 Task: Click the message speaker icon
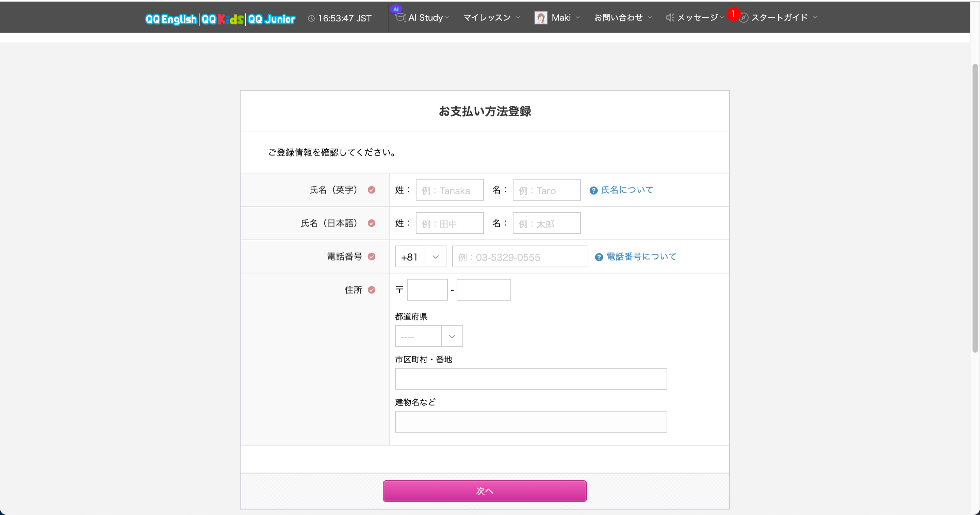[x=670, y=17]
